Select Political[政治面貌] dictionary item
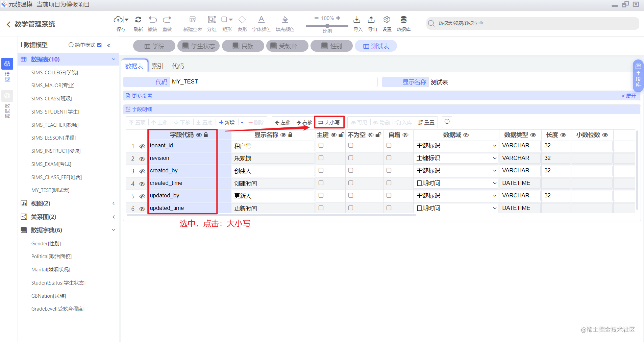 [51, 256]
